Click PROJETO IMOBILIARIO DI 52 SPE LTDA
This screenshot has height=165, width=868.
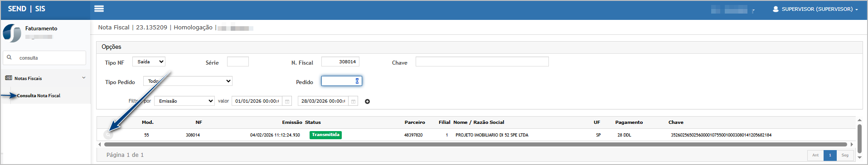pos(492,135)
